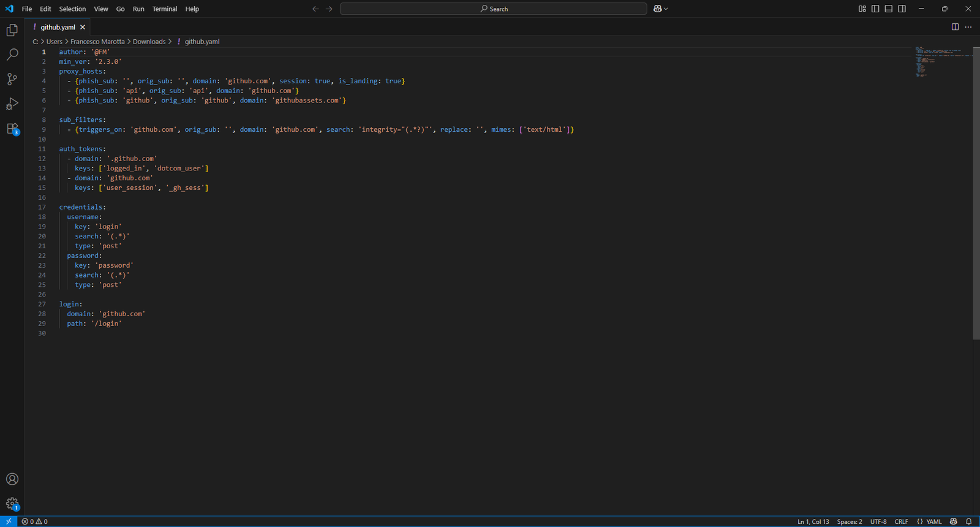Toggle the bottom Panel
The height and width of the screenshot is (527, 980).
coord(889,9)
